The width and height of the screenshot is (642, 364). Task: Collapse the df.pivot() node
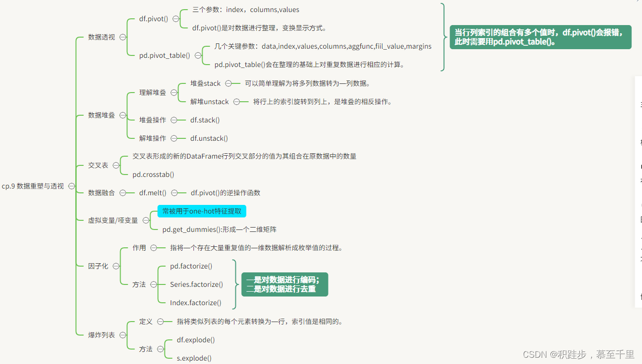[176, 19]
